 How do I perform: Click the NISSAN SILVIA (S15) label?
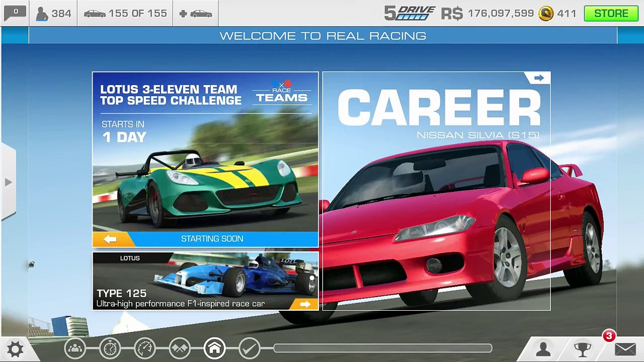478,135
